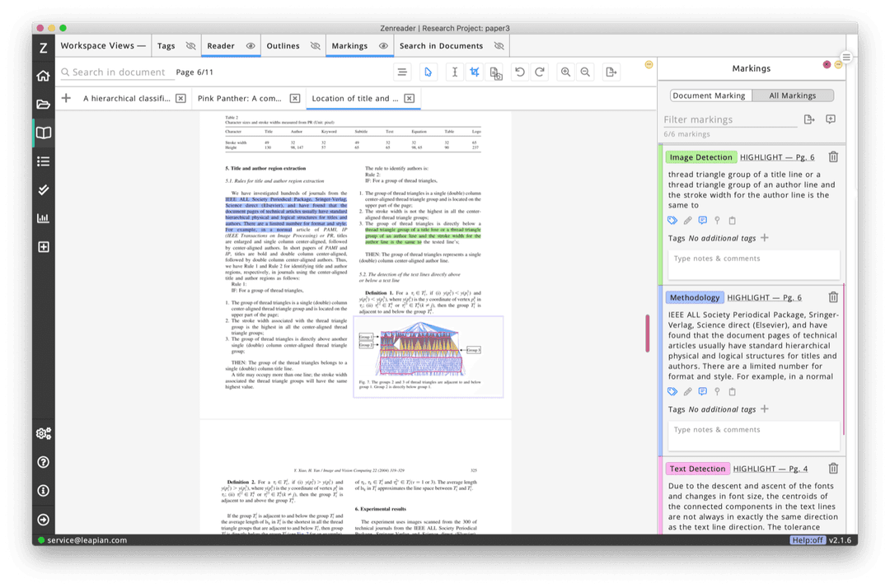
Task: Zoom out of the document
Action: (x=585, y=72)
